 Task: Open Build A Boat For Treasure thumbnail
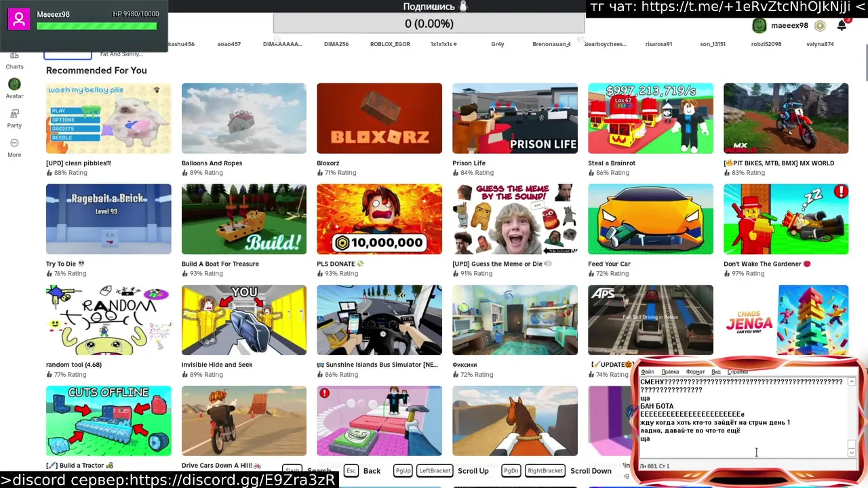(244, 219)
